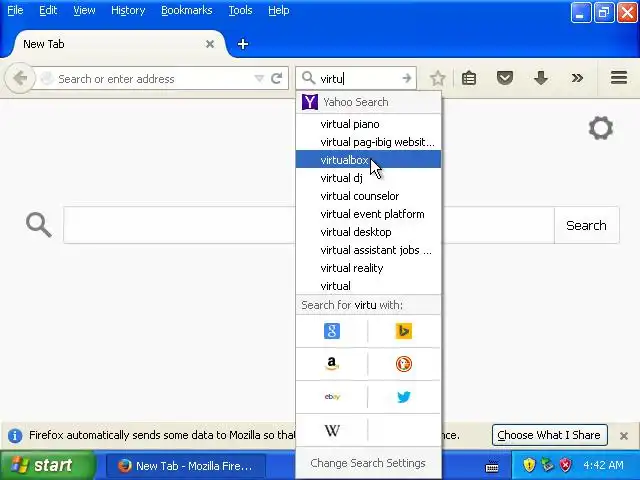Pick 'virtual reality' suggestion
The height and width of the screenshot is (480, 640).
pos(368,268)
